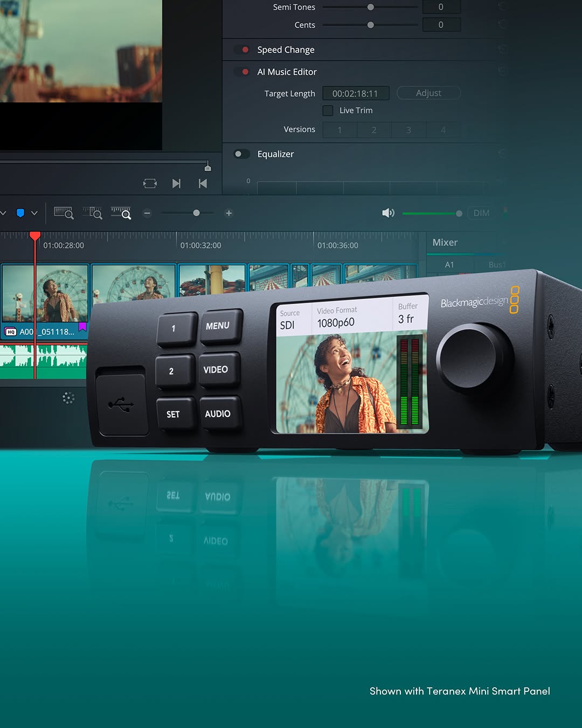Jump to next clip in viewer
582x728 pixels.
[176, 184]
